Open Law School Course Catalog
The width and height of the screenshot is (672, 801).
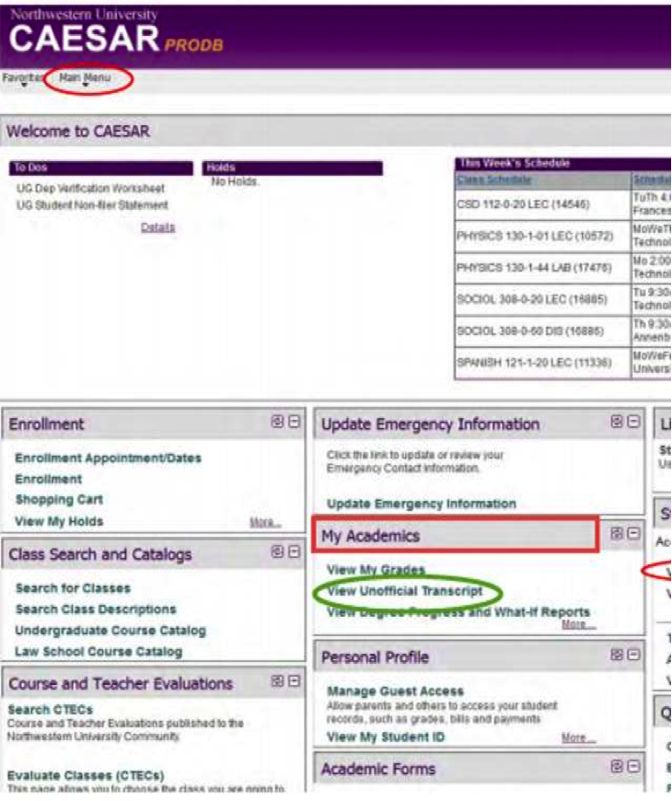98,652
